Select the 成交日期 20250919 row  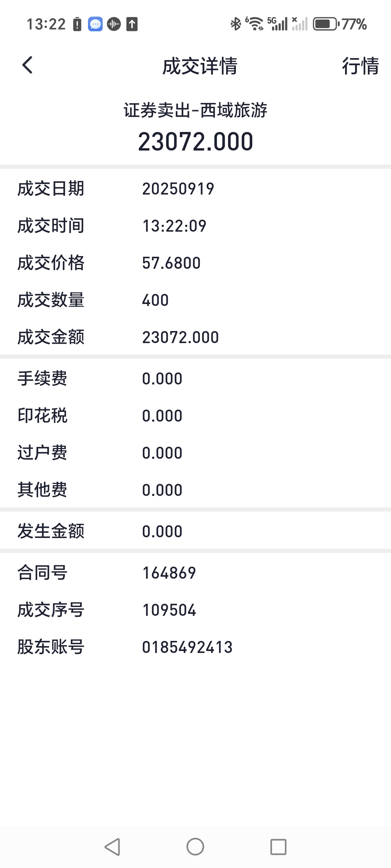195,188
